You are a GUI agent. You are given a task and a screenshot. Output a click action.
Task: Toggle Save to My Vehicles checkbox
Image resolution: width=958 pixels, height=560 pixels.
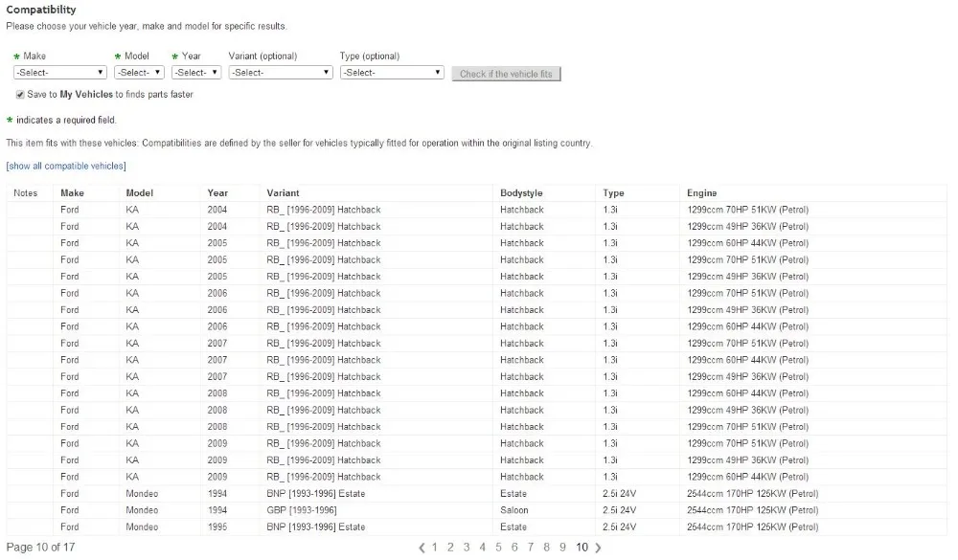click(20, 95)
